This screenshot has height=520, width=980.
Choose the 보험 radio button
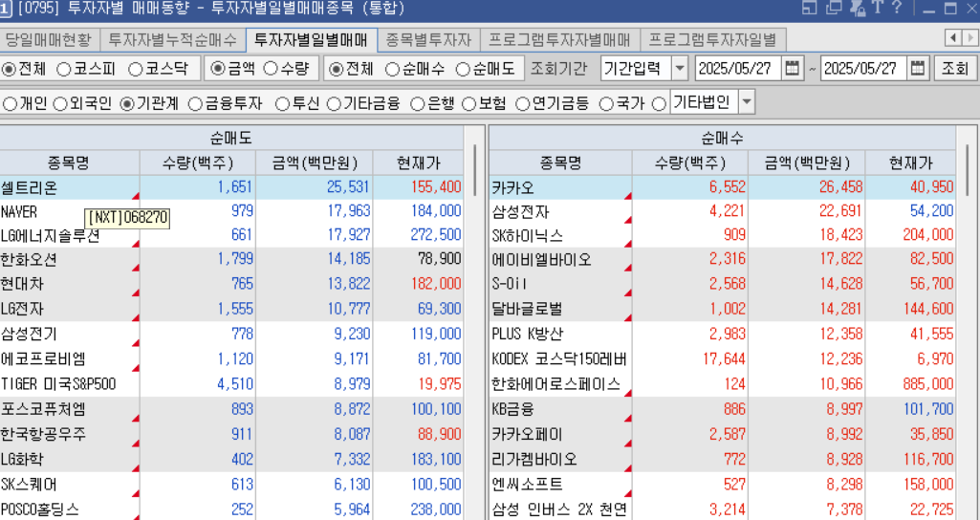click(x=468, y=104)
